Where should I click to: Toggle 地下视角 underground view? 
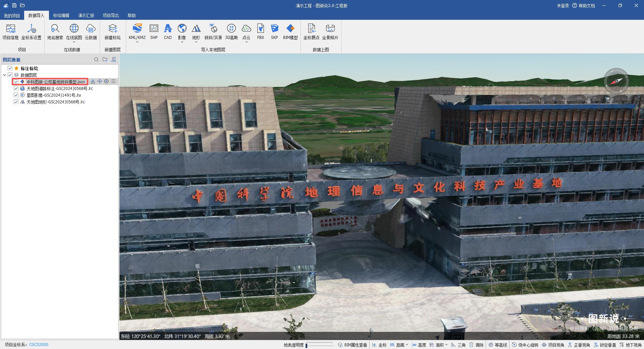(x=631, y=345)
